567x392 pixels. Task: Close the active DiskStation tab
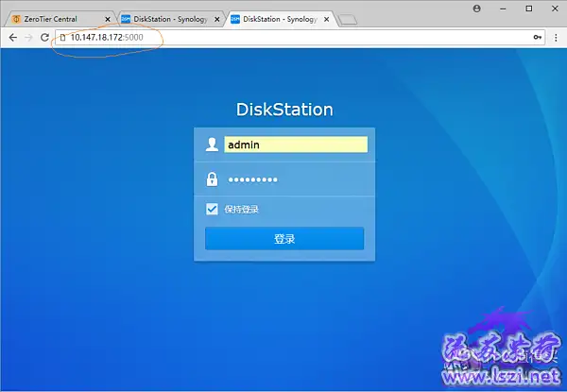pyautogui.click(x=327, y=20)
